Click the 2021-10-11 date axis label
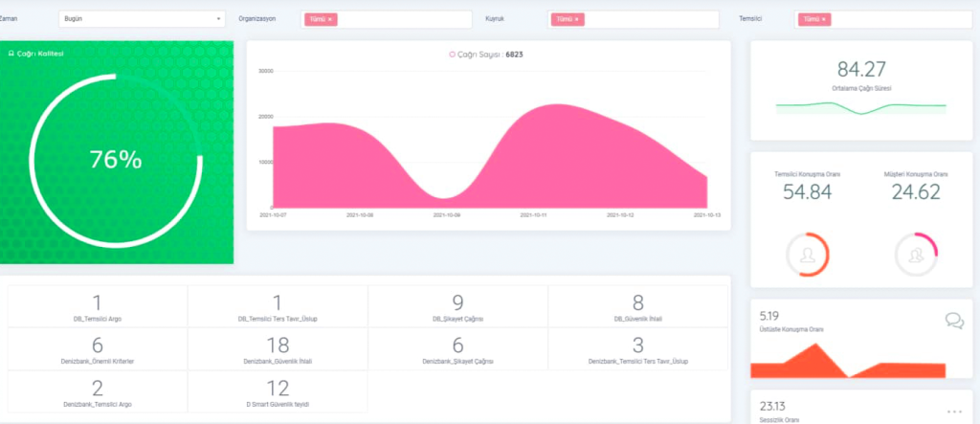 (x=534, y=214)
